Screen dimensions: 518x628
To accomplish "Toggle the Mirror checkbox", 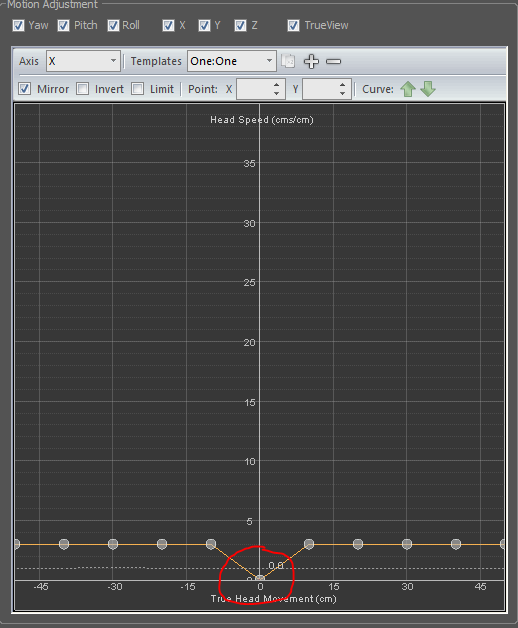I will tap(25, 89).
